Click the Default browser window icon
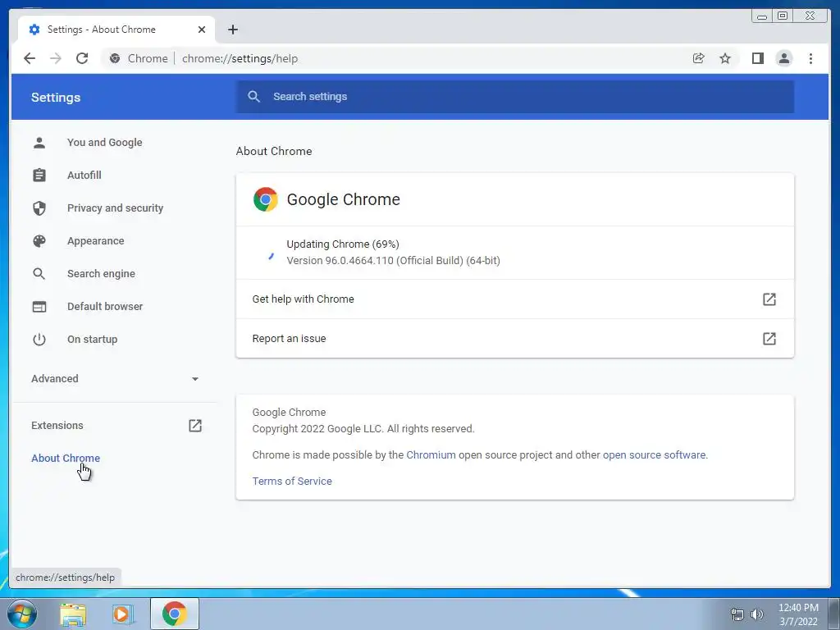 click(x=39, y=307)
